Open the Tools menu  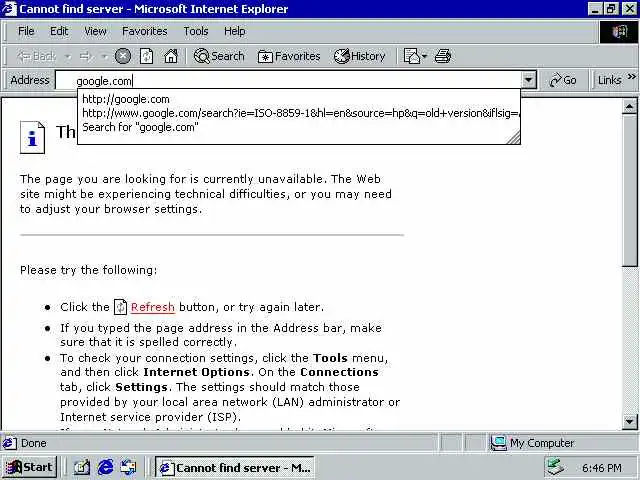[196, 31]
